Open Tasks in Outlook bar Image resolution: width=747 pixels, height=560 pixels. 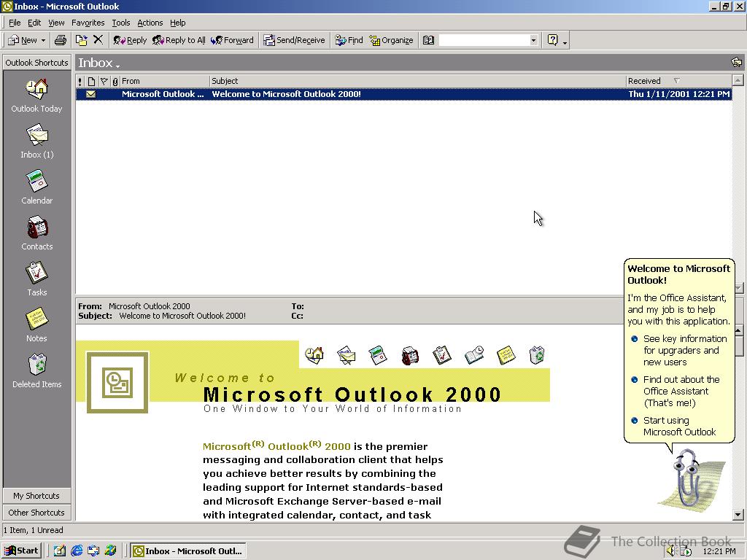click(36, 279)
